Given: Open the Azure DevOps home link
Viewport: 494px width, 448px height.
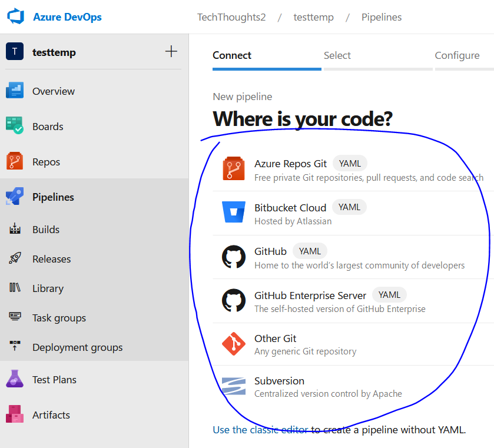Looking at the screenshot, I should [67, 17].
